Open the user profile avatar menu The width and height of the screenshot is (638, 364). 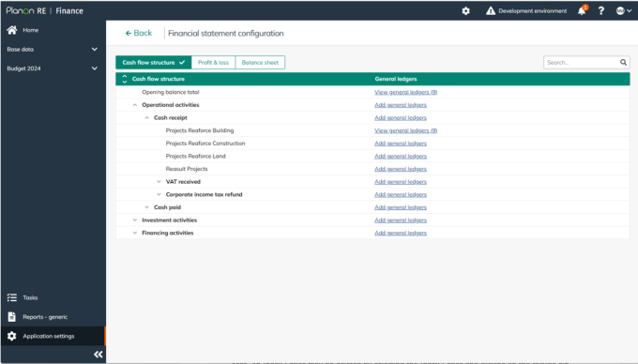click(x=623, y=11)
